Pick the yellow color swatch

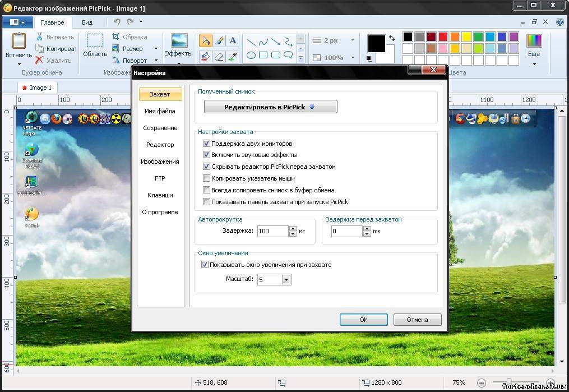[466, 36]
